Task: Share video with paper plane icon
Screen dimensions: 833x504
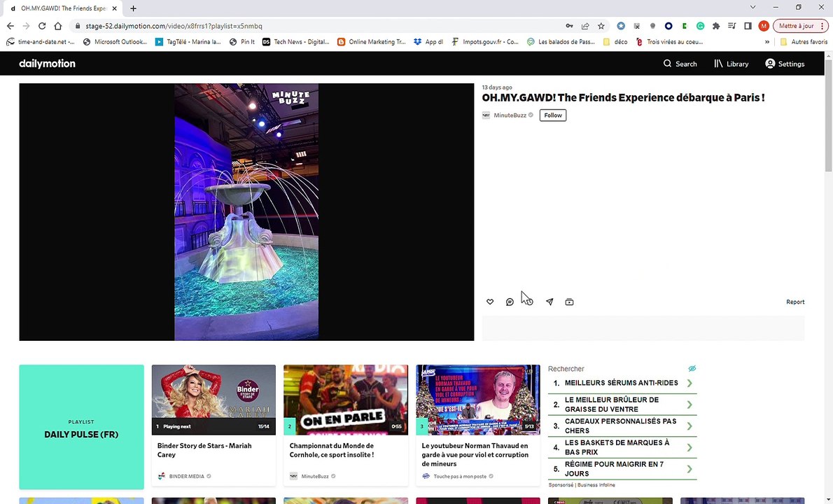Action: 549,302
